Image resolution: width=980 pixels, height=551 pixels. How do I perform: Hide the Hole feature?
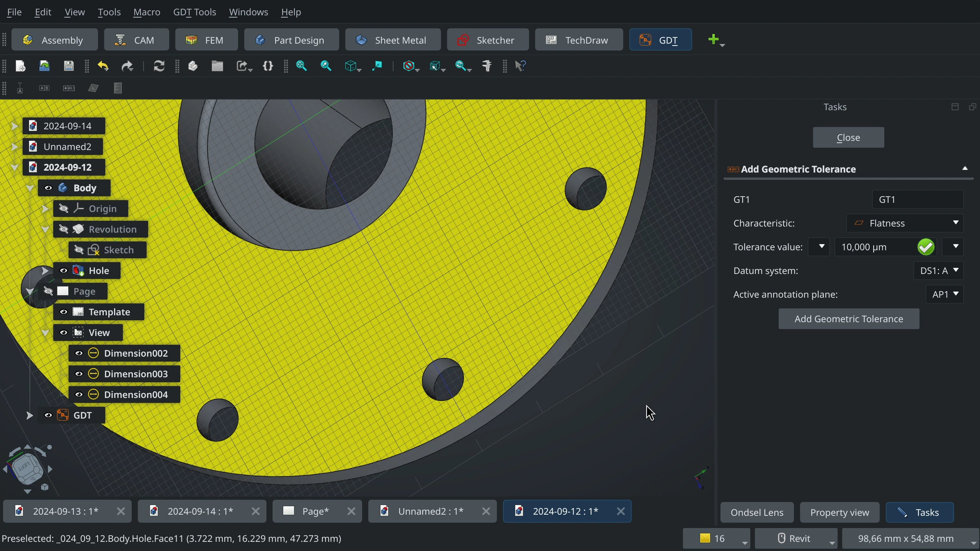(64, 271)
